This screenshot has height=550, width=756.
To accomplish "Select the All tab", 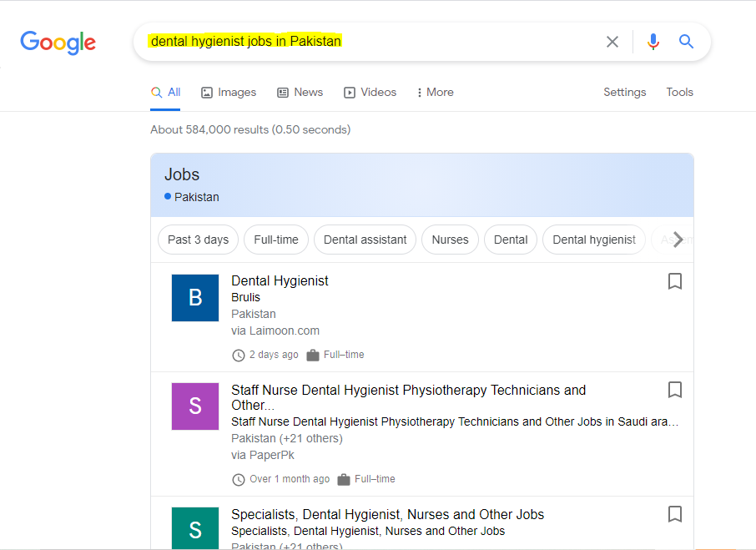I will (165, 92).
